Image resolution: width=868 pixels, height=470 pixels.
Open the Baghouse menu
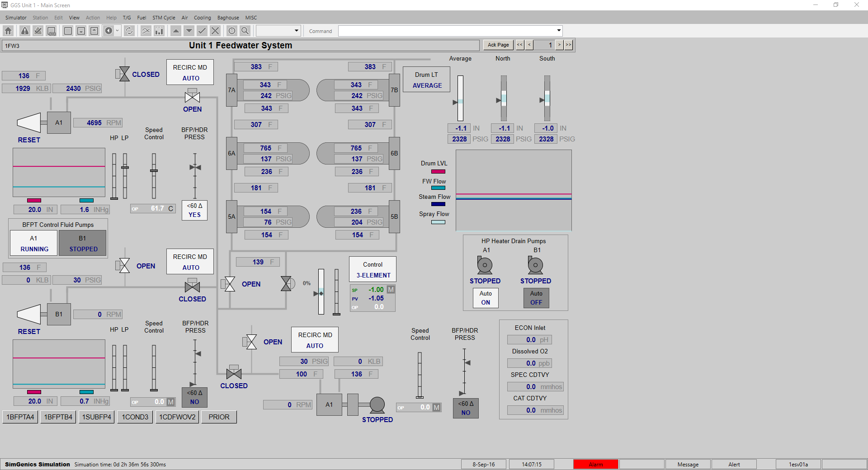pyautogui.click(x=228, y=18)
